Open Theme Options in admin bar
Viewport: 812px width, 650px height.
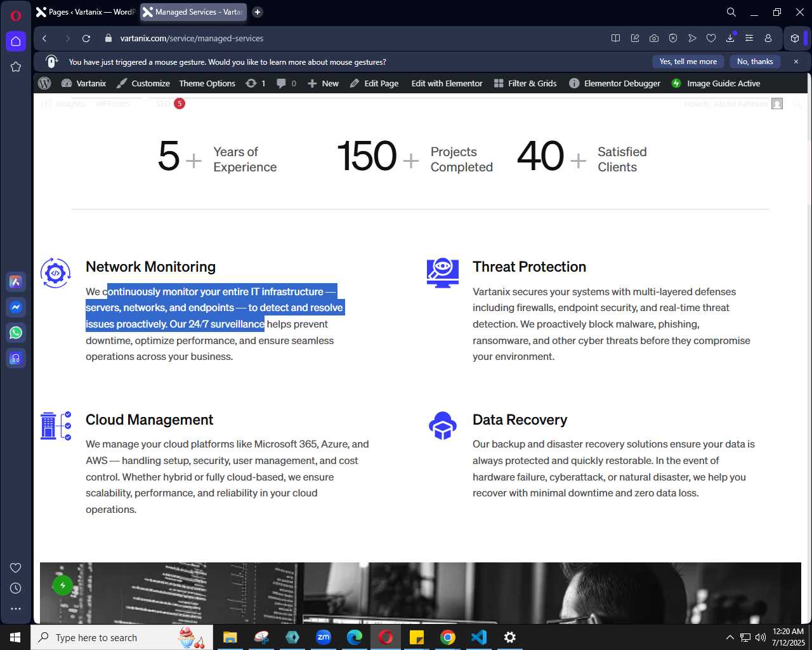[x=207, y=83]
